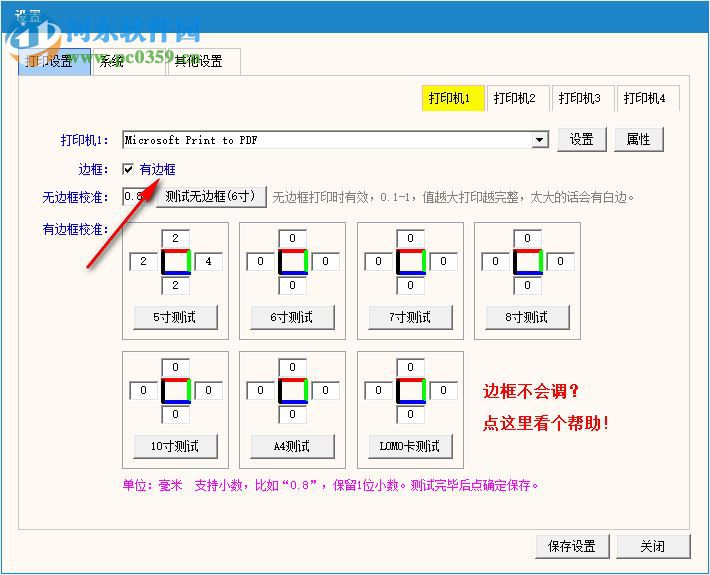Click bottom margin field of A4 panel
710x575 pixels.
pyautogui.click(x=293, y=414)
